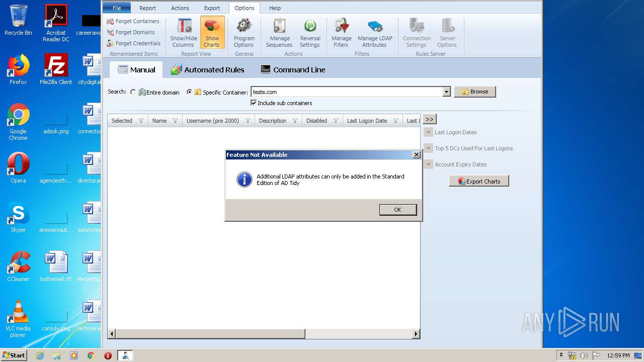The height and width of the screenshot is (362, 644).
Task: Switch to the Automated Rules tab
Action: (208, 70)
